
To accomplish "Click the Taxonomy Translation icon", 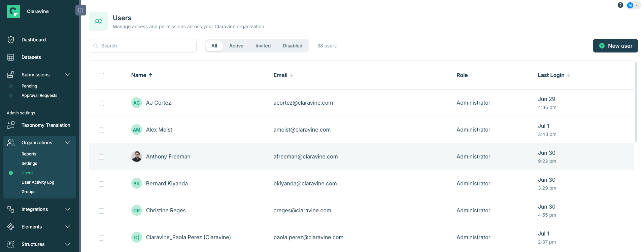I will [11, 125].
